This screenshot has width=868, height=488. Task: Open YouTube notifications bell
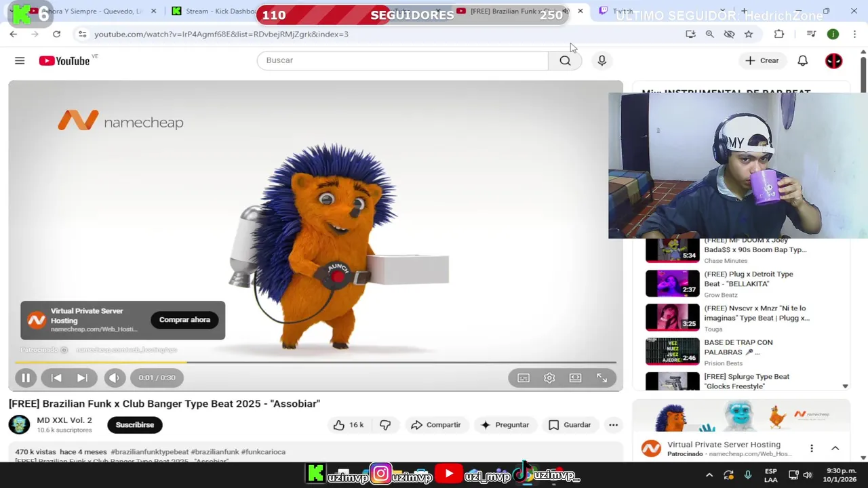802,60
